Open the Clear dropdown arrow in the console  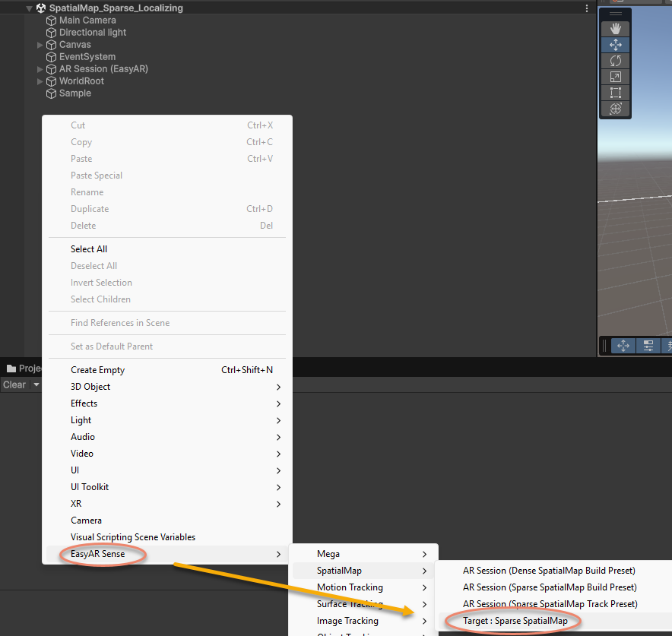[x=36, y=385]
